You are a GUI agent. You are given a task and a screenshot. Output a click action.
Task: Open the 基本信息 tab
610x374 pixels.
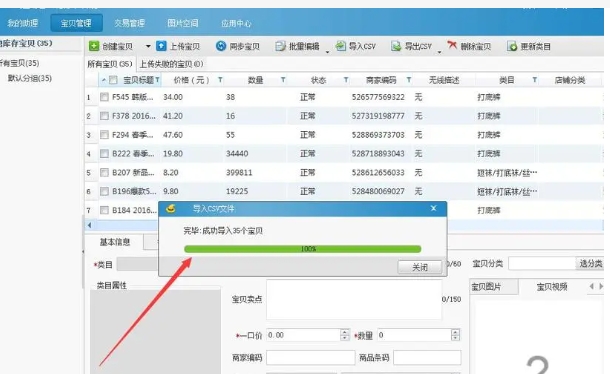114,242
